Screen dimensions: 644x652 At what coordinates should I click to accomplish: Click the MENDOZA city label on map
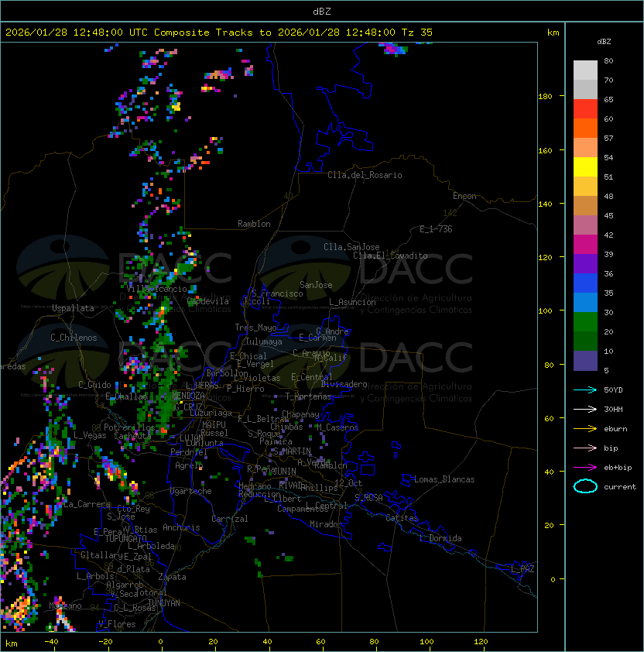point(188,395)
